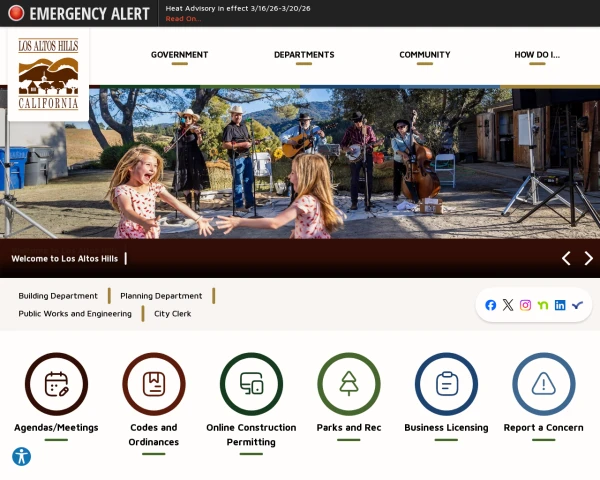Open the Business Licensing clipboard icon
The height and width of the screenshot is (480, 600).
pos(447,384)
